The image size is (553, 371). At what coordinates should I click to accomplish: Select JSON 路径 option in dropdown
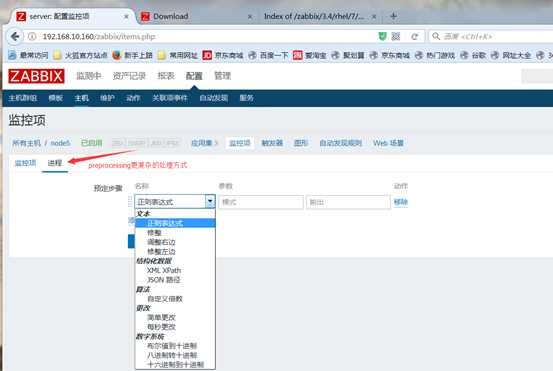click(x=175, y=280)
